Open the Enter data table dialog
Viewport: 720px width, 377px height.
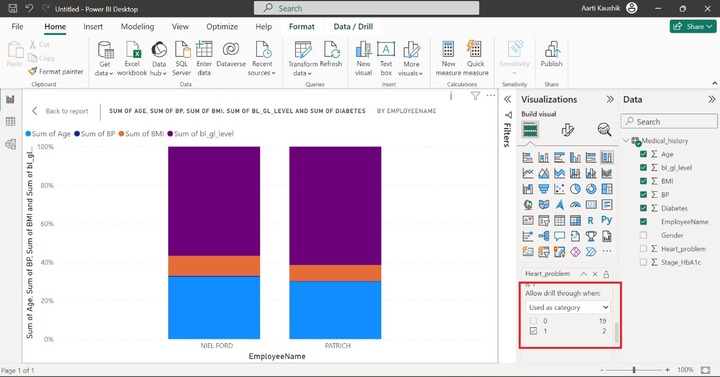pyautogui.click(x=204, y=58)
